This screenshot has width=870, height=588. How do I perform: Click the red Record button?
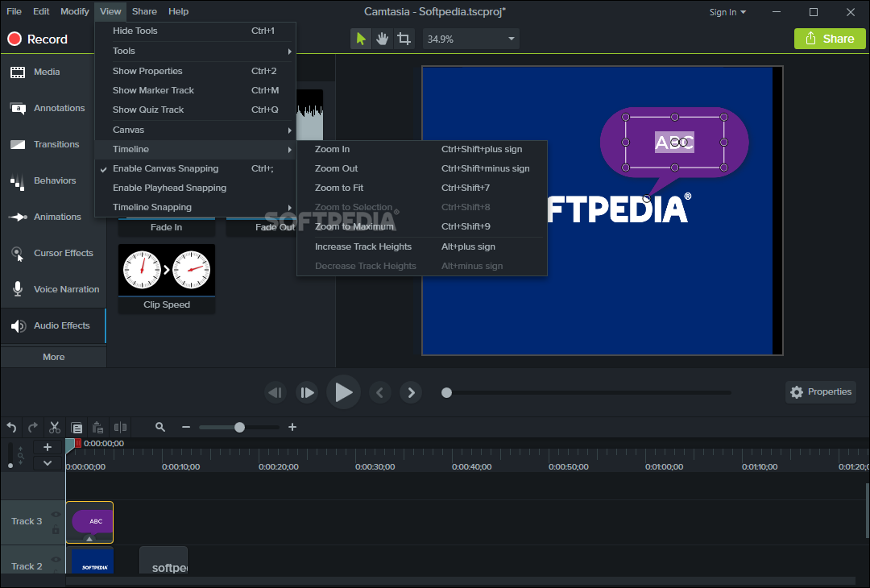coord(37,39)
